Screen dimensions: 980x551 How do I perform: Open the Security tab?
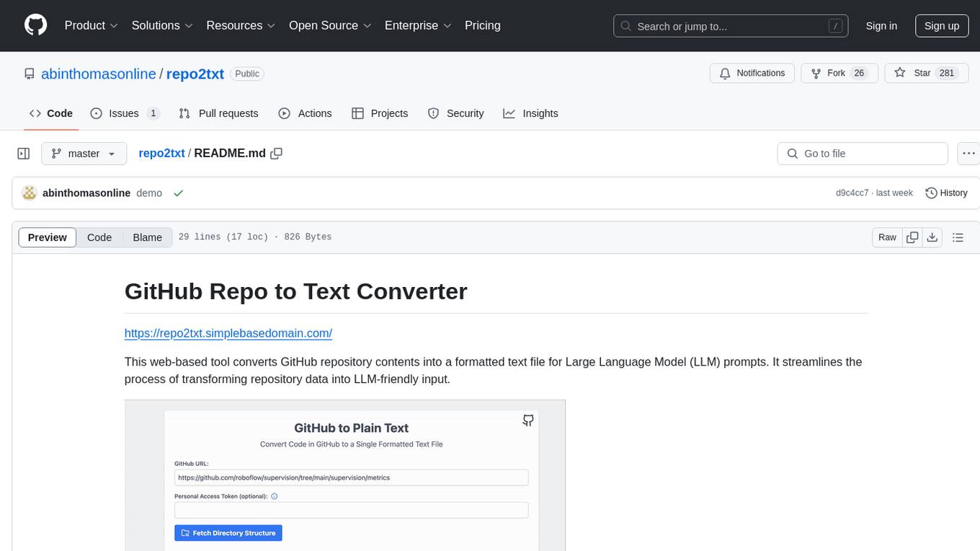(x=455, y=113)
